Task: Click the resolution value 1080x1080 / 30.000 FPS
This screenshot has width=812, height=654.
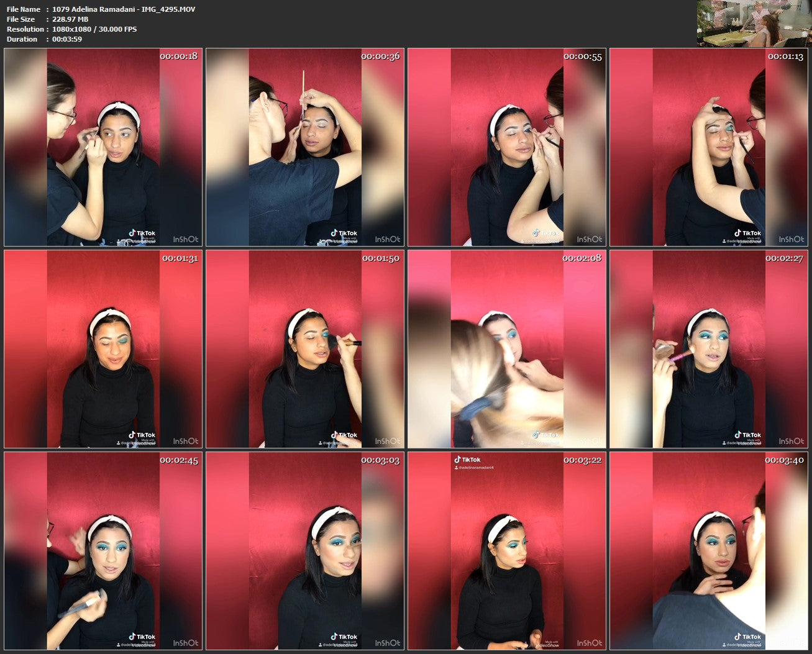Action: pyautogui.click(x=94, y=29)
